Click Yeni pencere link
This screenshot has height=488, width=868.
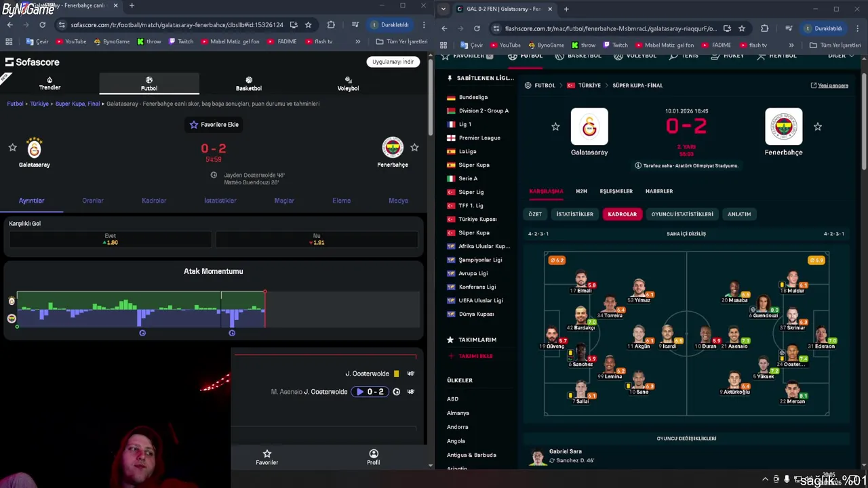pyautogui.click(x=829, y=85)
